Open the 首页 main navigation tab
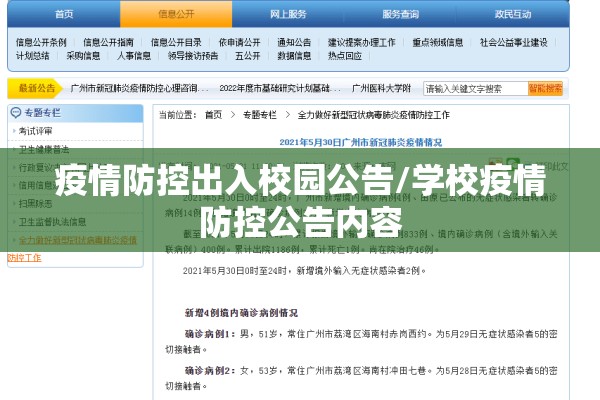Image resolution: width=600 pixels, height=400 pixels. (x=64, y=14)
